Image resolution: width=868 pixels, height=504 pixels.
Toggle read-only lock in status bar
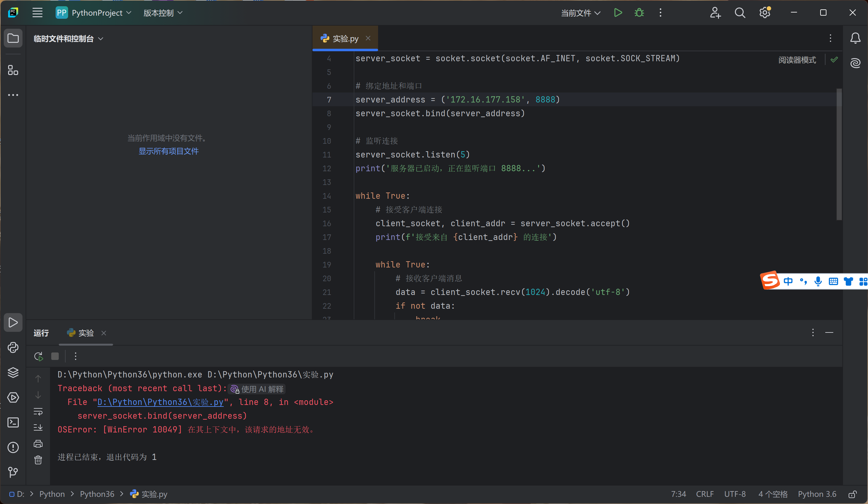[x=852, y=494]
